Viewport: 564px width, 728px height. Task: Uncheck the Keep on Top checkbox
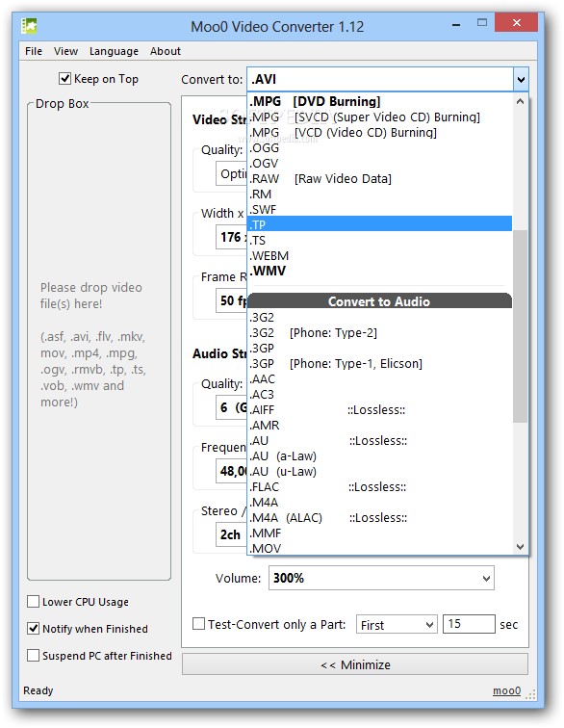click(x=65, y=79)
